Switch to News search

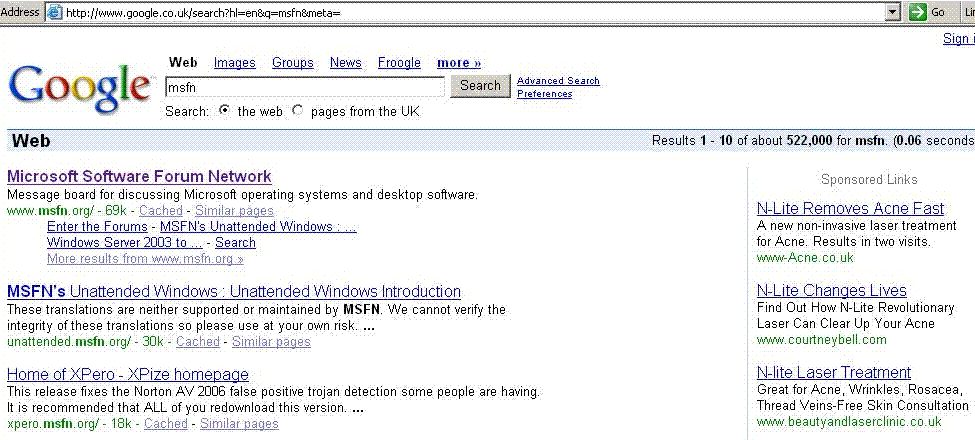[x=346, y=63]
